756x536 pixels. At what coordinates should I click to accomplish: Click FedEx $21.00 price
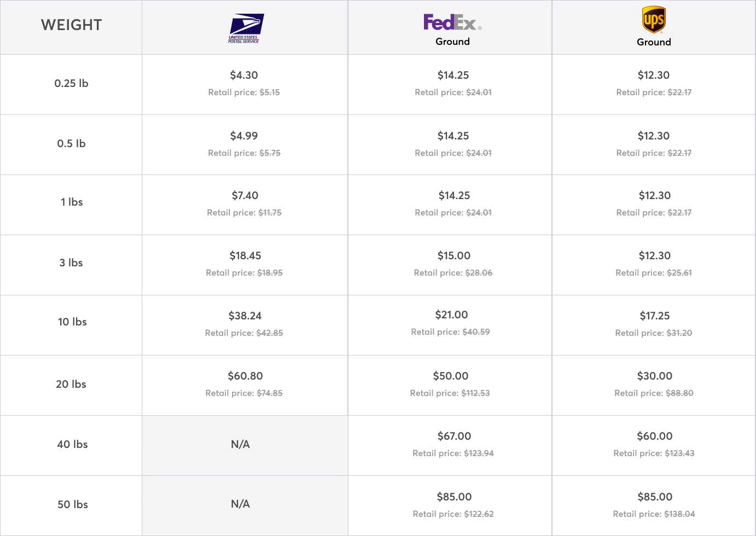pyautogui.click(x=451, y=314)
